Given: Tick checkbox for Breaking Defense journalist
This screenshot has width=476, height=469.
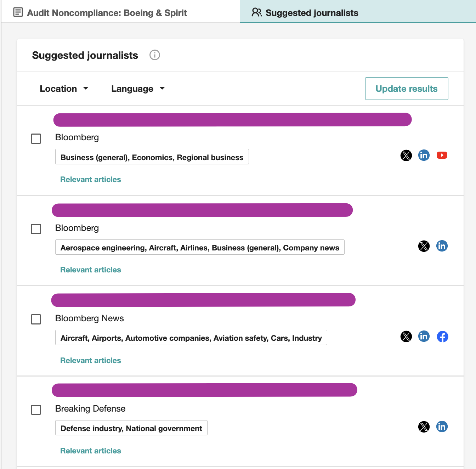Looking at the screenshot, I should pyautogui.click(x=36, y=410).
